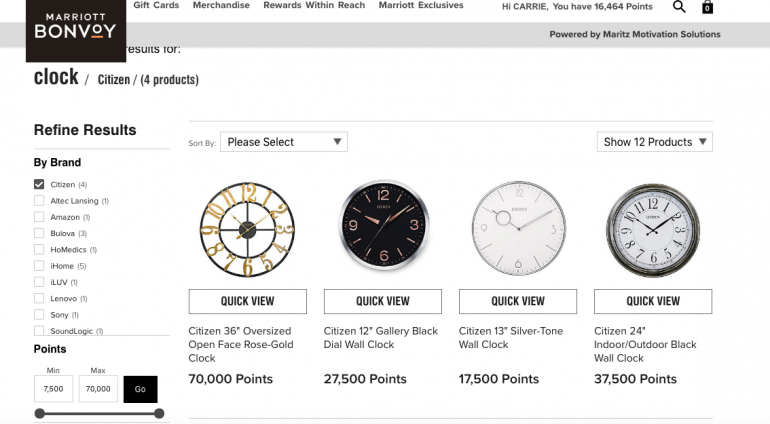Quick View the Citizen 13" Silver-Tone clock
The image size is (770, 424).
click(x=517, y=301)
